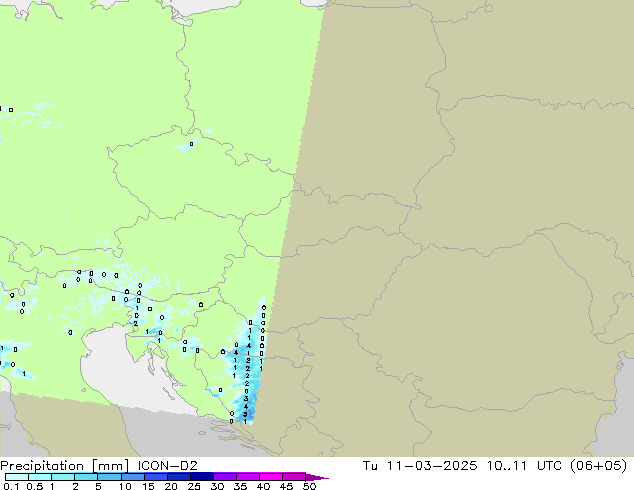Image resolution: width=634 pixels, height=490 pixels.
Task: Click the legend label '15'
Action: coord(148,486)
